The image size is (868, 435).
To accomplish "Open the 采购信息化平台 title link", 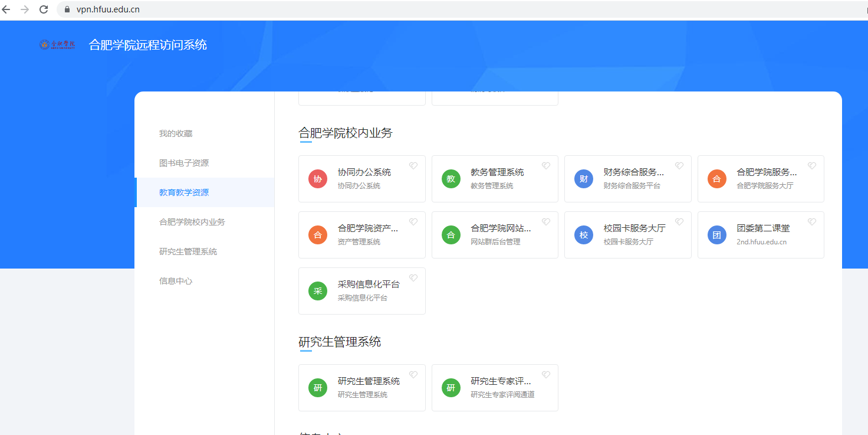I will [369, 284].
